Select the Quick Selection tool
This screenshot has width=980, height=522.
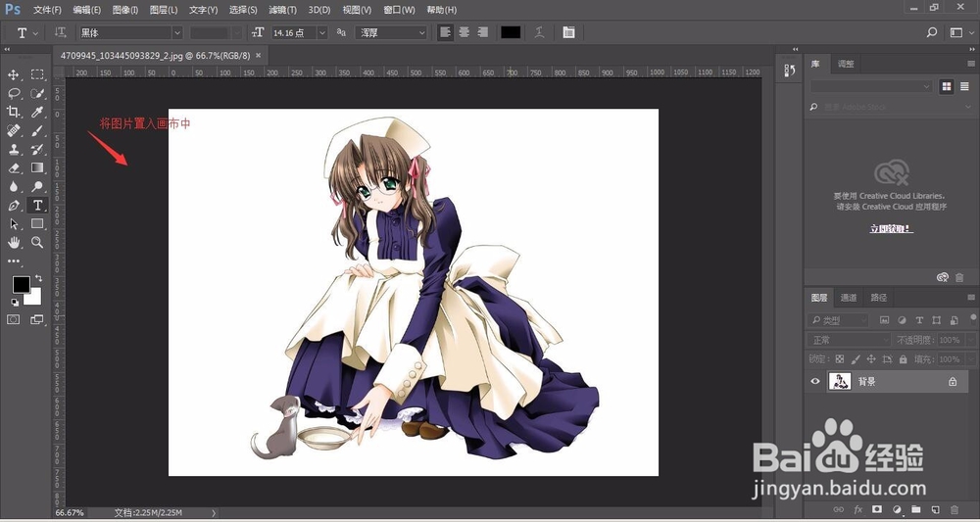[37, 94]
